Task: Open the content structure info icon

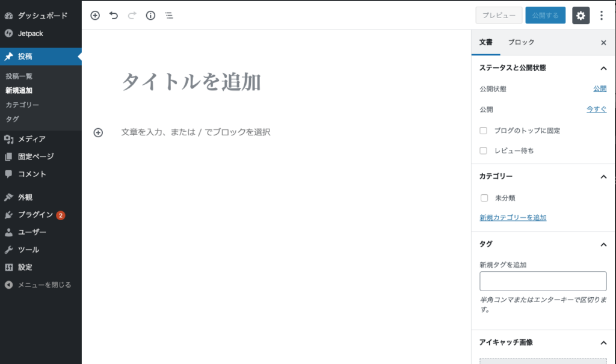Action: [150, 16]
